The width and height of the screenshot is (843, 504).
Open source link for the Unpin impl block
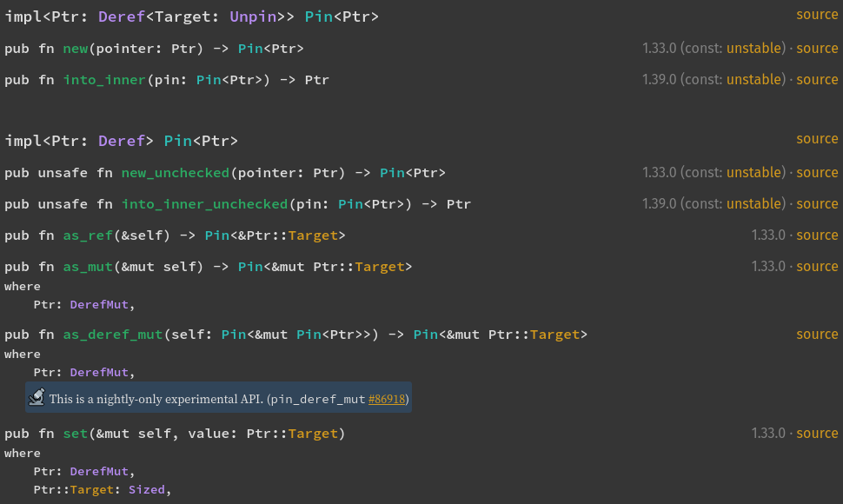[817, 15]
